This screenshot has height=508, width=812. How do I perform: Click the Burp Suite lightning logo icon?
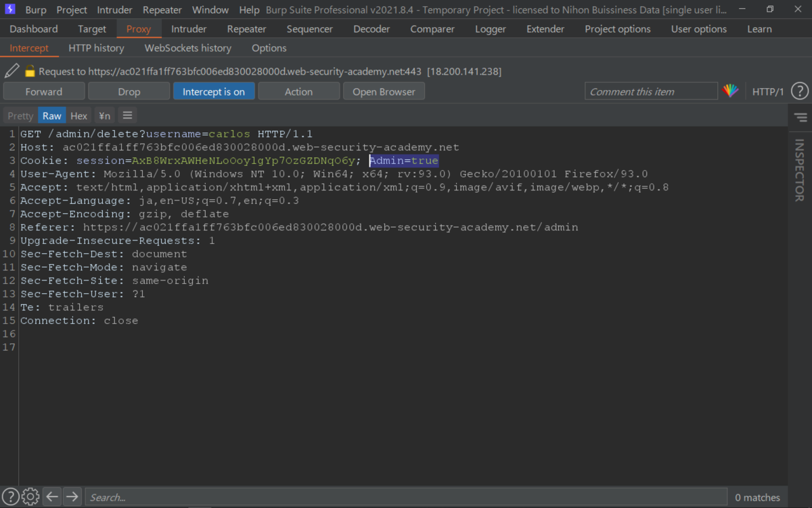pyautogui.click(x=9, y=9)
